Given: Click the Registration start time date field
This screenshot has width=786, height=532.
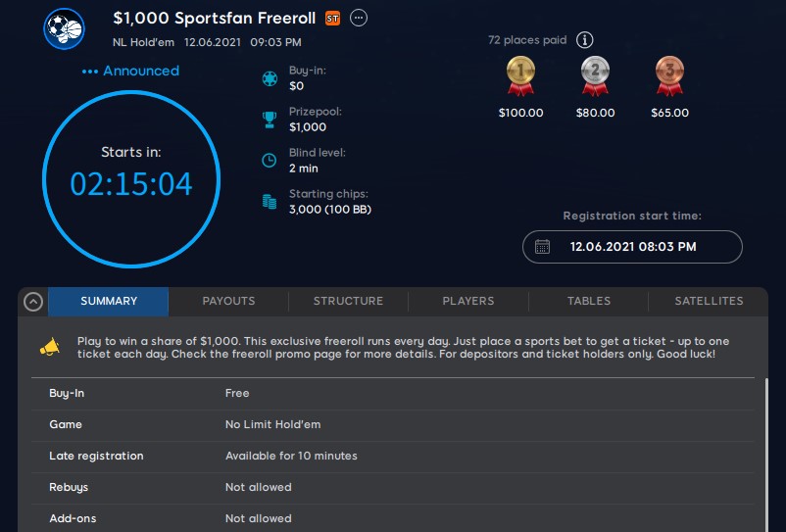Looking at the screenshot, I should (632, 247).
